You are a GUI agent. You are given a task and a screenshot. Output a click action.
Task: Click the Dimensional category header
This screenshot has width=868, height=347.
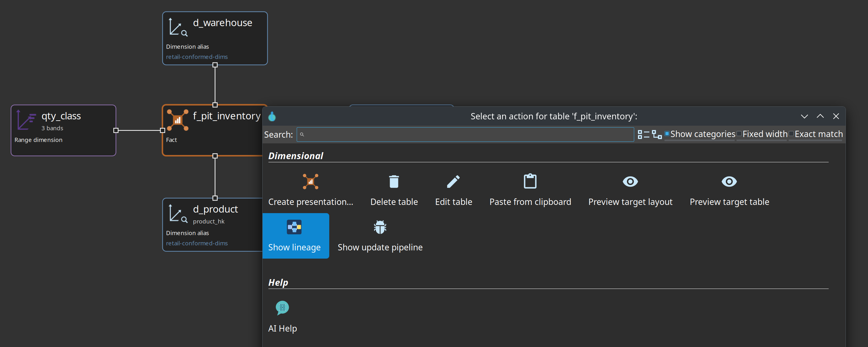point(295,156)
